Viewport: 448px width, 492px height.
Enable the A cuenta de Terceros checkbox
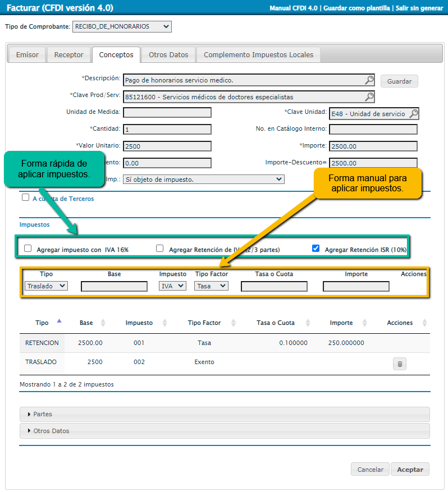25,197
